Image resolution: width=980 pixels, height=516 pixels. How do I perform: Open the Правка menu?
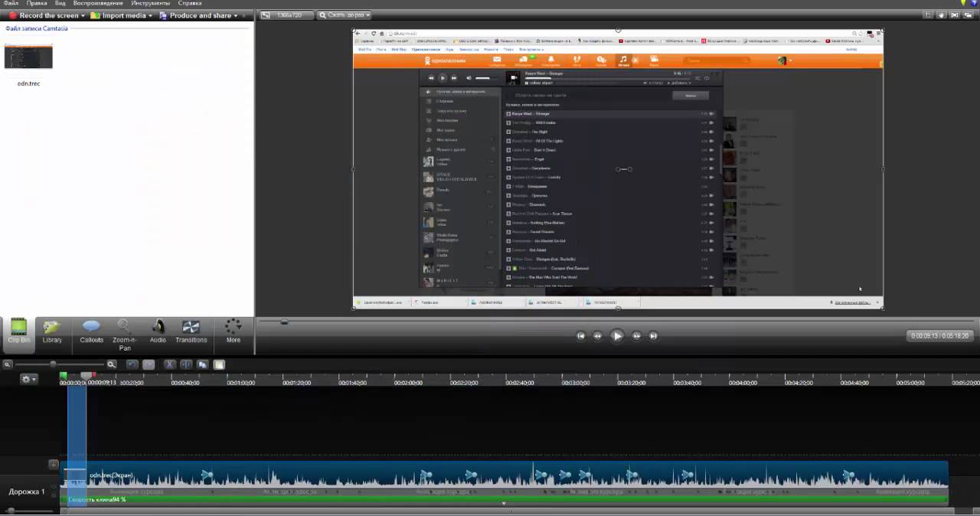coord(37,3)
